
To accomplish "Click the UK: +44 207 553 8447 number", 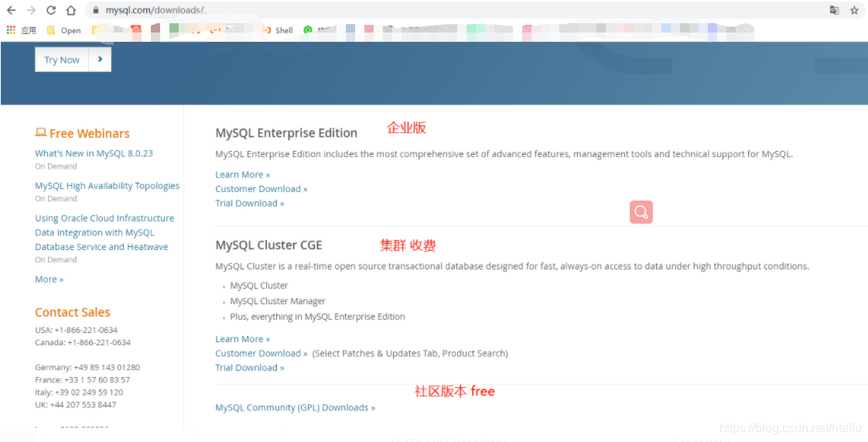I will click(76, 405).
